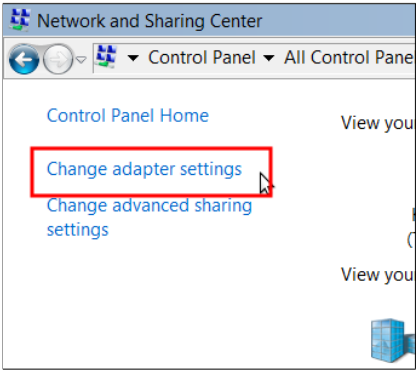Image resolution: width=417 pixels, height=370 pixels.
Task: Go back using the blue Back arrow
Action: tap(24, 60)
